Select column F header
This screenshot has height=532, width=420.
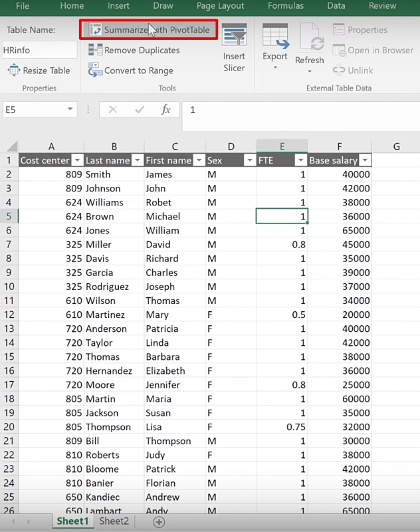pos(340,146)
